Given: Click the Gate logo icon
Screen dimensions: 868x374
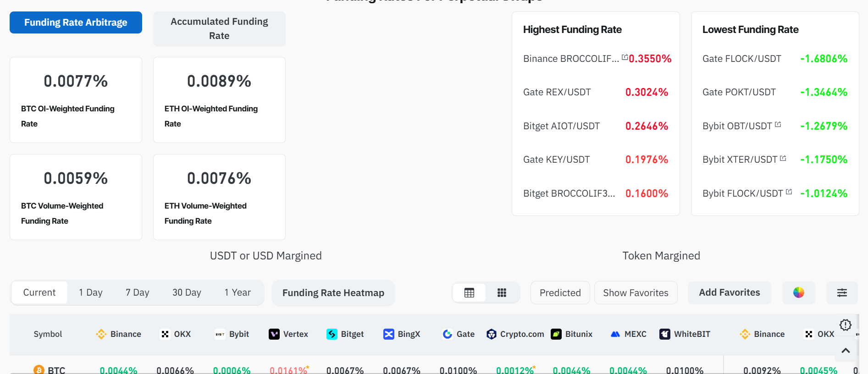Looking at the screenshot, I should 448,334.
